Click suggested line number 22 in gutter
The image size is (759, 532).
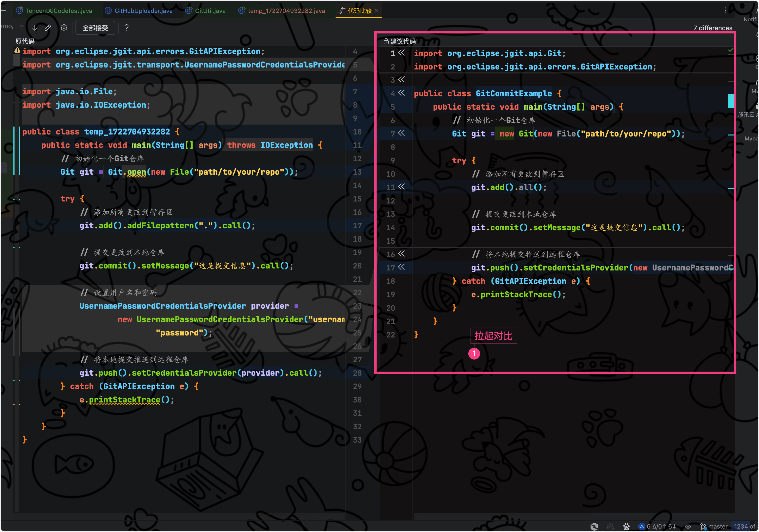pyautogui.click(x=390, y=335)
